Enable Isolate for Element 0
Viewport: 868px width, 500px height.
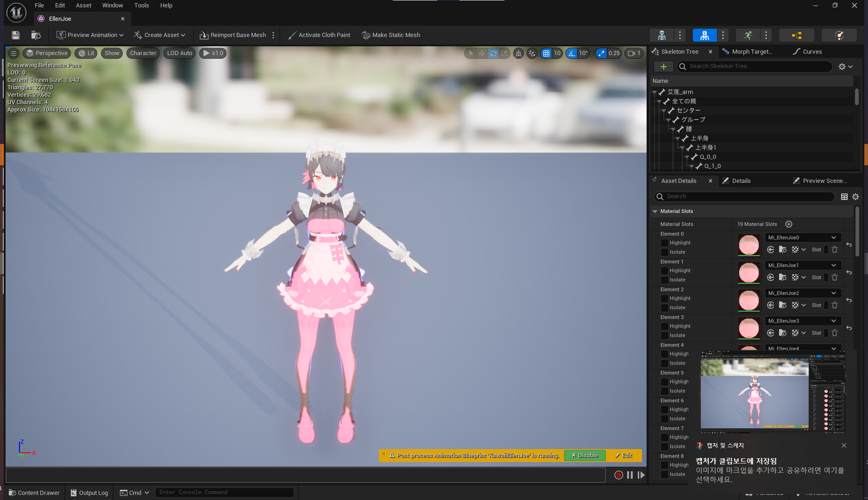[665, 252]
